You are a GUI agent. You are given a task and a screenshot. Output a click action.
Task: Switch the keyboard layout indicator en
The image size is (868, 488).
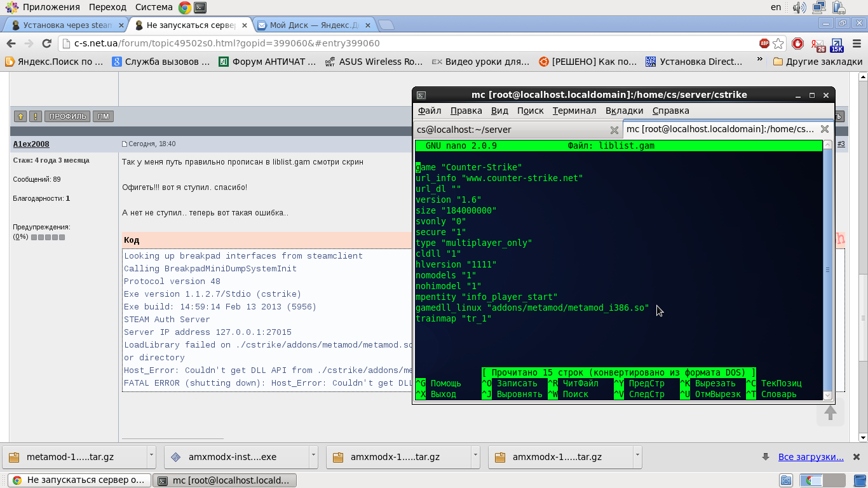(776, 7)
